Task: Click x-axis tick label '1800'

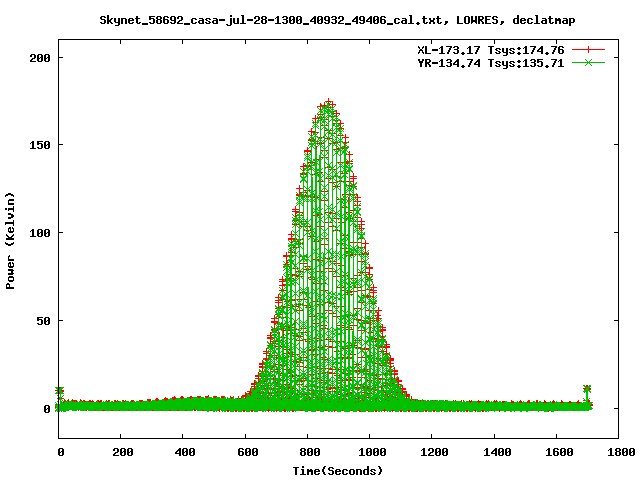Action: click(x=621, y=452)
